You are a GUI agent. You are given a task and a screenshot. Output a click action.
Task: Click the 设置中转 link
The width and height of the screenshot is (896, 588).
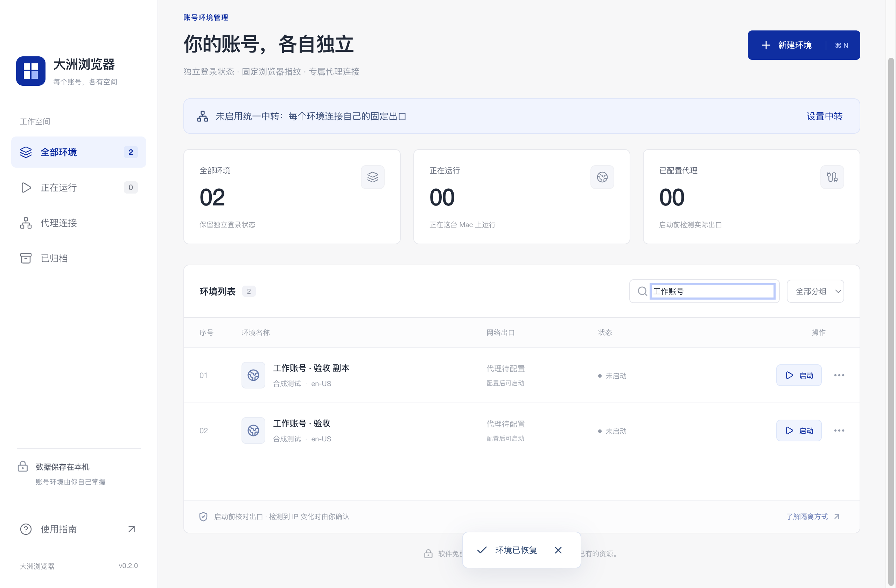pos(824,116)
